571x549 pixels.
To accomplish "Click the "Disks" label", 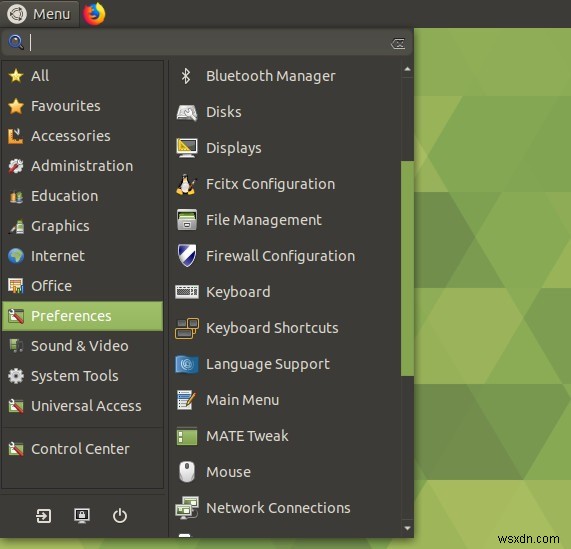I will tap(224, 112).
